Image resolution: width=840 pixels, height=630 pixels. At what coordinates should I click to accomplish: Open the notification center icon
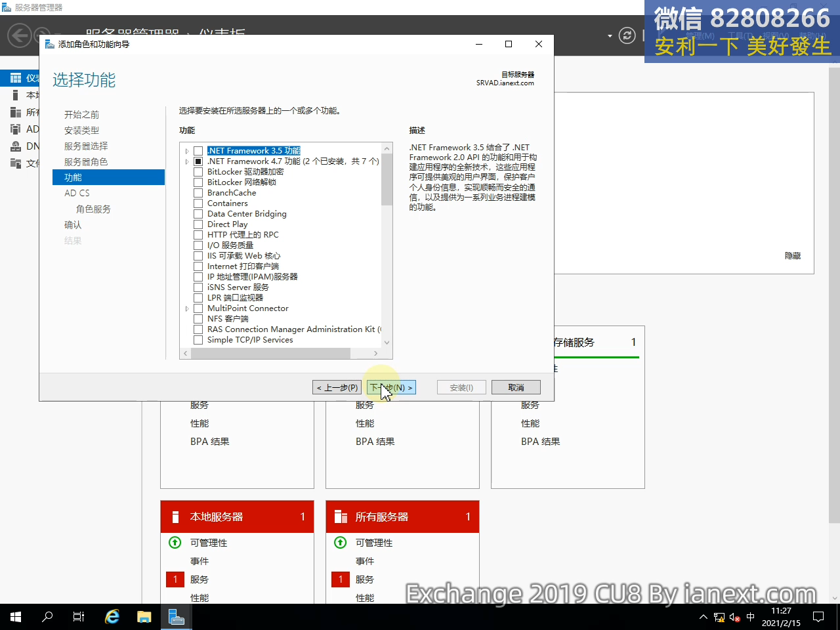[x=818, y=617]
